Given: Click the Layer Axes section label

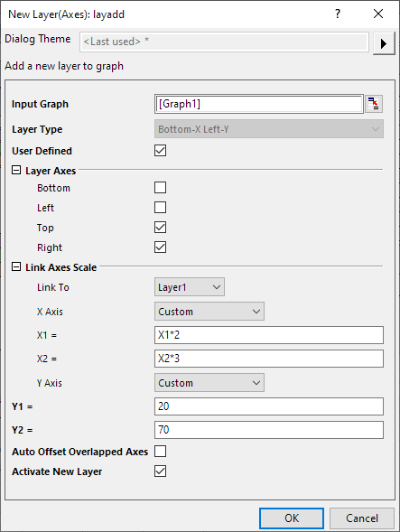Looking at the screenshot, I should click(x=51, y=171).
